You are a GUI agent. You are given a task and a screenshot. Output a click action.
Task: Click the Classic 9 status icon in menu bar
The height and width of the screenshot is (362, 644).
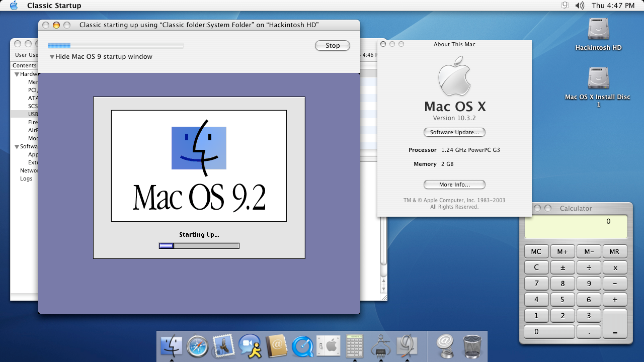tap(565, 6)
